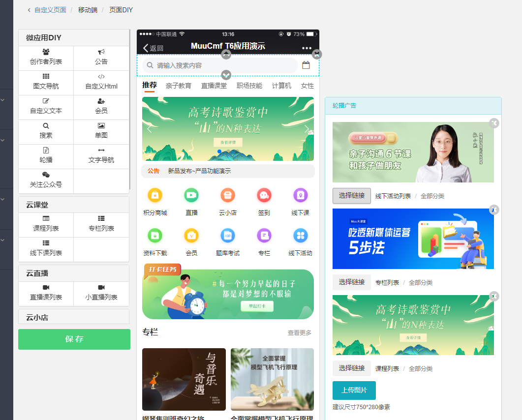The image size is (522, 420).
Task: Select the 计算机 tab
Action: tap(281, 86)
